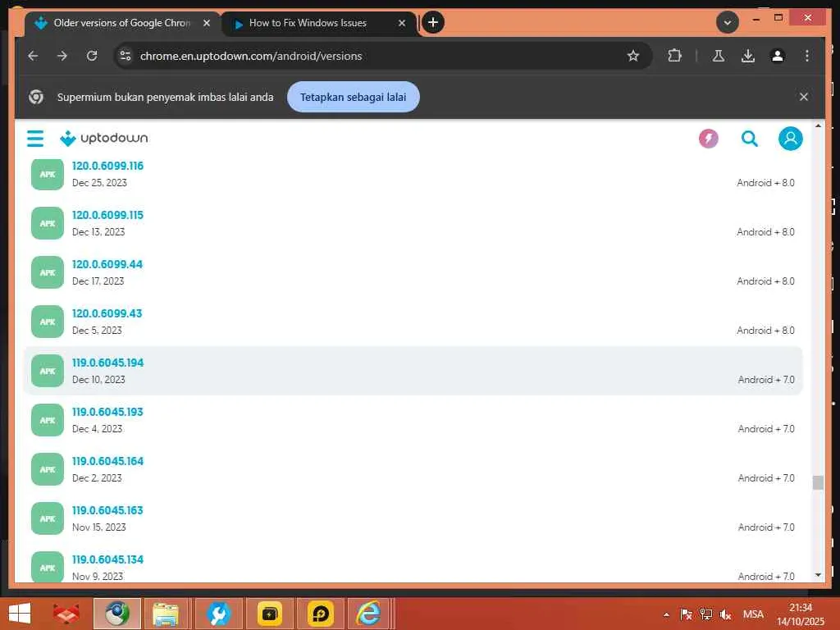
Task: Click Android + 8.0 beside 120.0.6099.116
Action: [x=765, y=183]
